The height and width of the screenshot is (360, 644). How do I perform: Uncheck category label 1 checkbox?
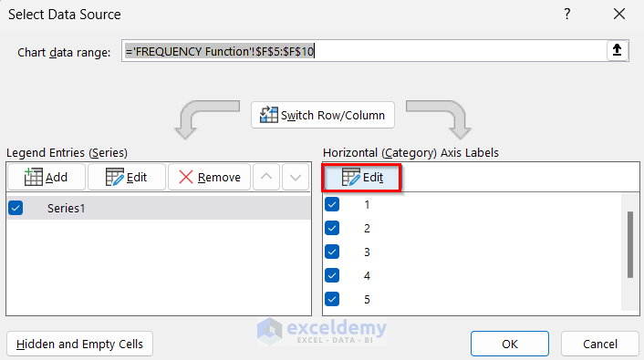tap(332, 204)
